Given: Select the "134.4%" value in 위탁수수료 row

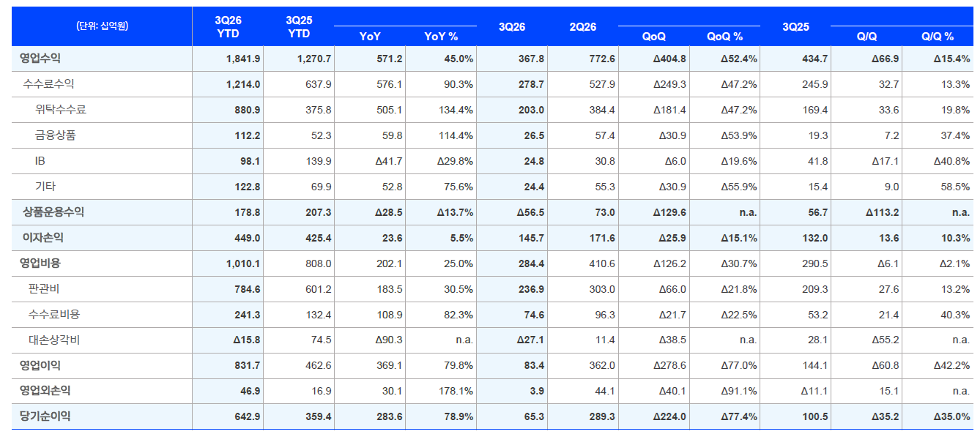Looking at the screenshot, I should (456, 110).
